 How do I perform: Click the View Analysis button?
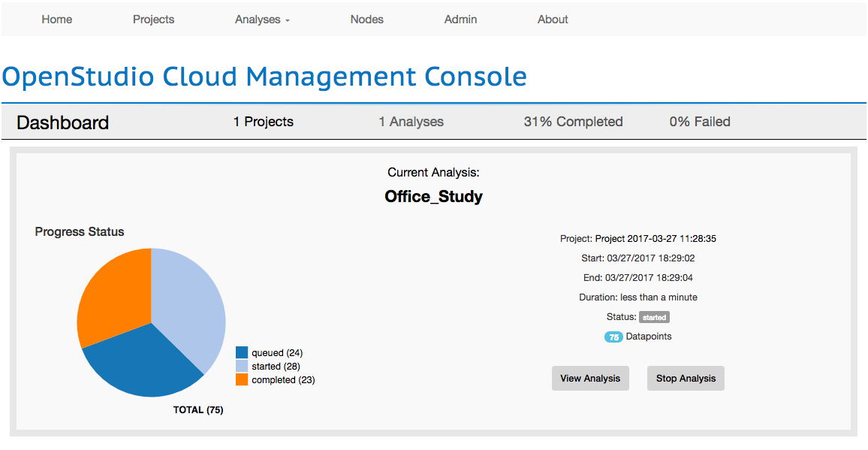click(x=590, y=378)
